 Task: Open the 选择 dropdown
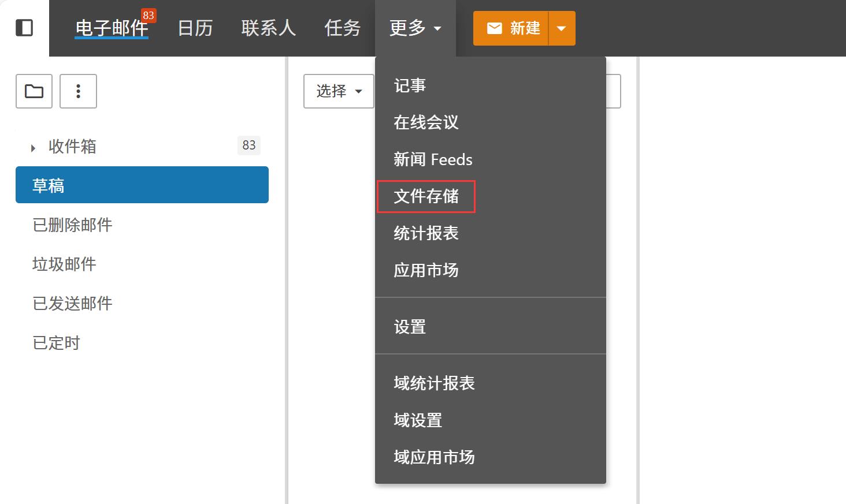tap(339, 91)
